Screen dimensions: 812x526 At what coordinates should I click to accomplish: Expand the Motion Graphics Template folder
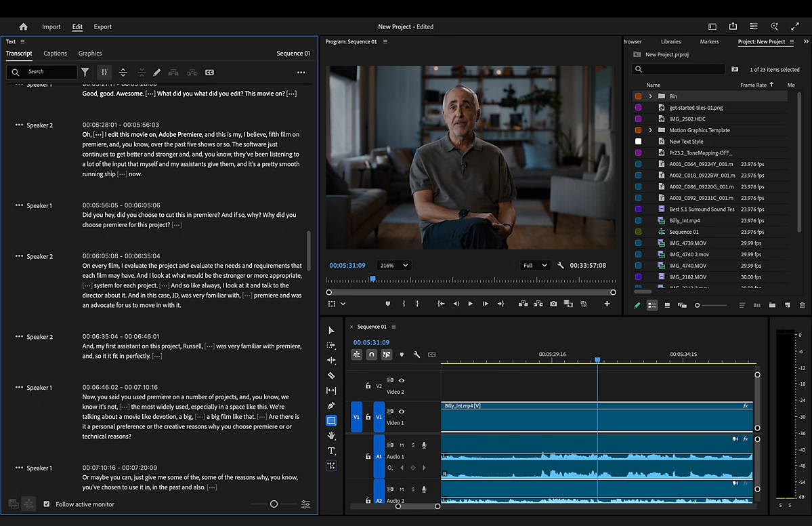coord(650,130)
